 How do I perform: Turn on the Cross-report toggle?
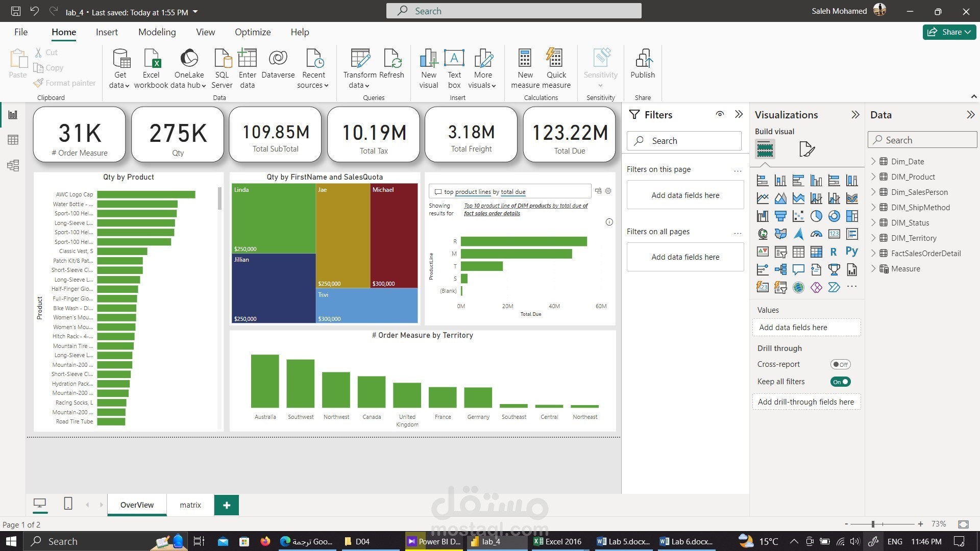click(x=840, y=364)
